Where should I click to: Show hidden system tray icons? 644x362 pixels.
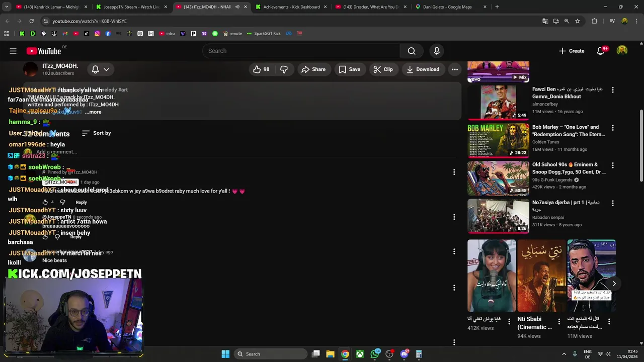click(563, 354)
